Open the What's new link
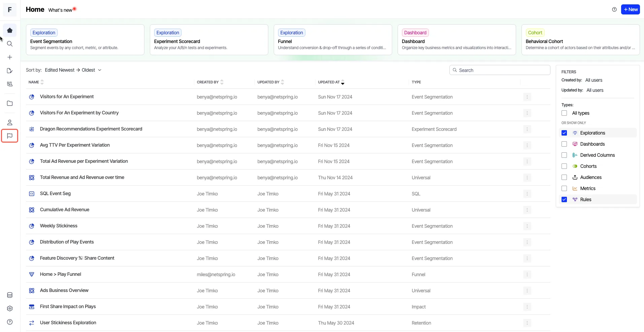The width and height of the screenshot is (644, 332). click(x=60, y=10)
